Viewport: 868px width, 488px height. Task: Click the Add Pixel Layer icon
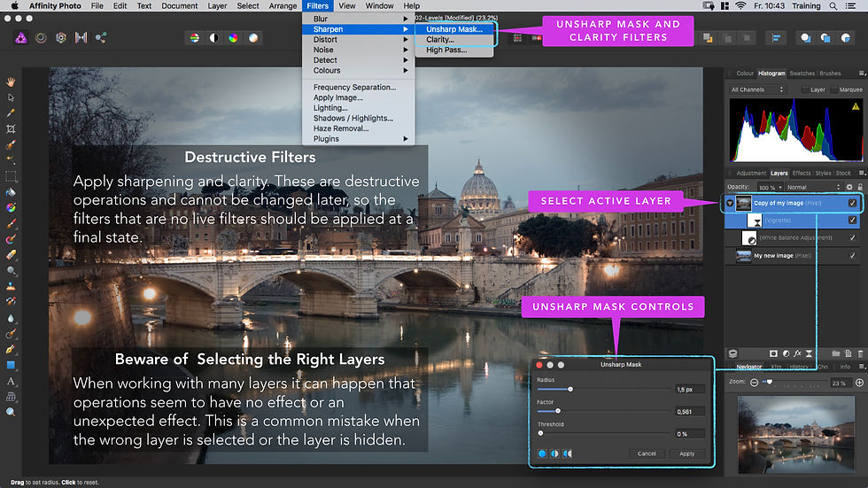tap(849, 353)
